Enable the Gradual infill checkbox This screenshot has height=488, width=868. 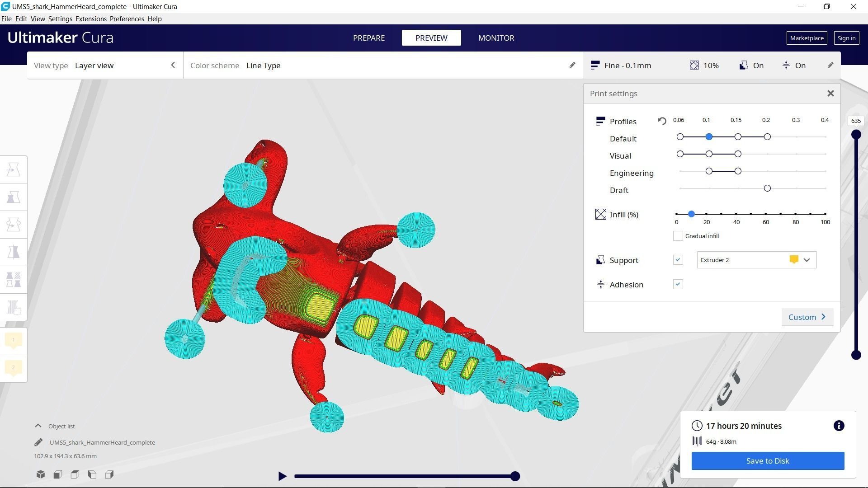point(678,236)
